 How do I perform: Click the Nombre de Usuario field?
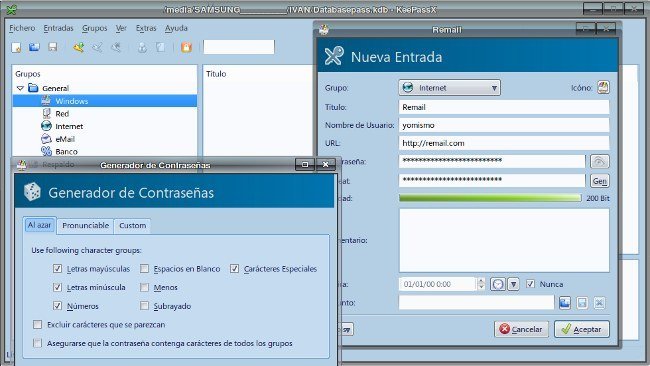[504, 125]
